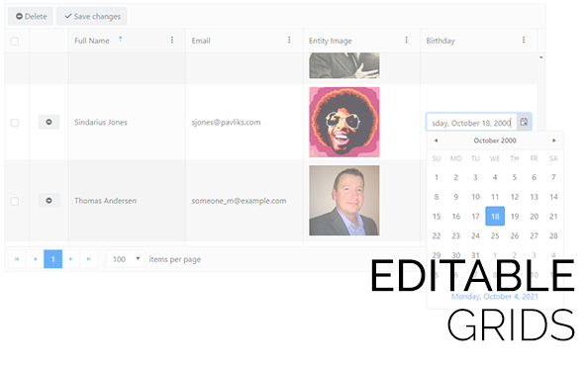Open the 100 items per page dropdown
Screen dimensions: 588x372
coord(126,259)
